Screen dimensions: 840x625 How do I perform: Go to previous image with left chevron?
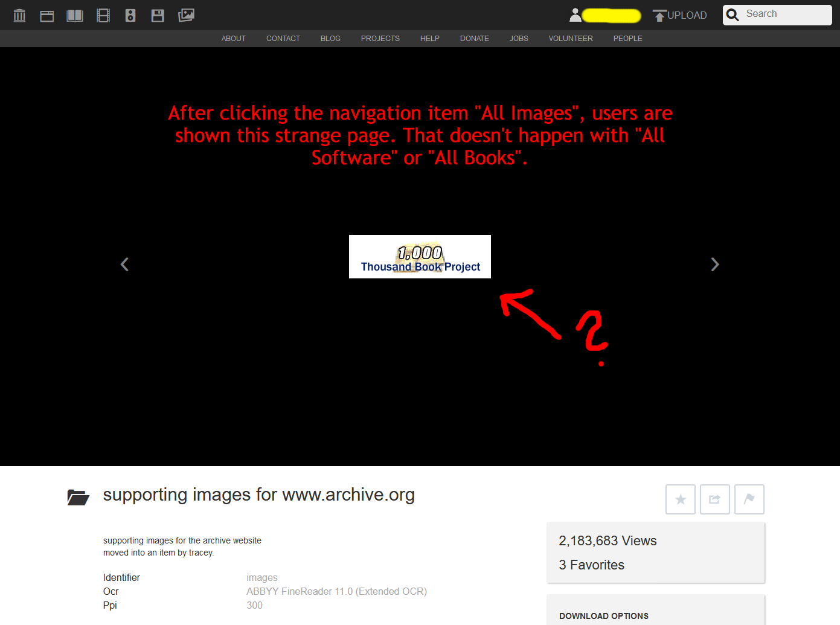click(x=124, y=264)
